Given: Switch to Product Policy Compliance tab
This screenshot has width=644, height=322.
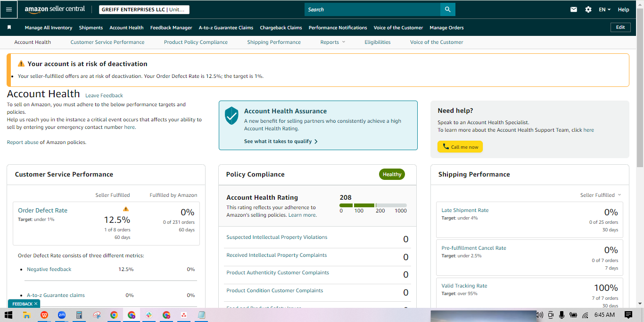Looking at the screenshot, I should [196, 42].
